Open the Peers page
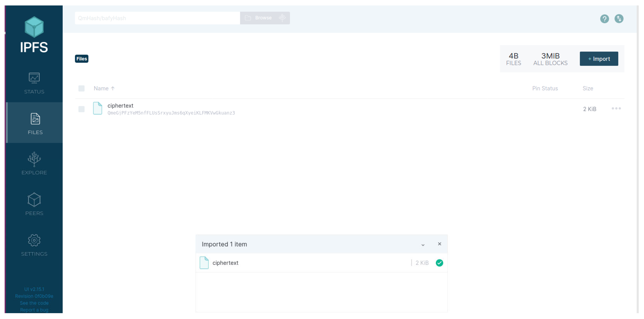The height and width of the screenshot is (319, 644). pos(34,204)
